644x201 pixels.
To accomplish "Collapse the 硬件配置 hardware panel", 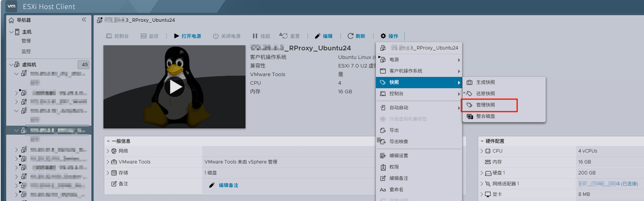I will pyautogui.click(x=482, y=141).
